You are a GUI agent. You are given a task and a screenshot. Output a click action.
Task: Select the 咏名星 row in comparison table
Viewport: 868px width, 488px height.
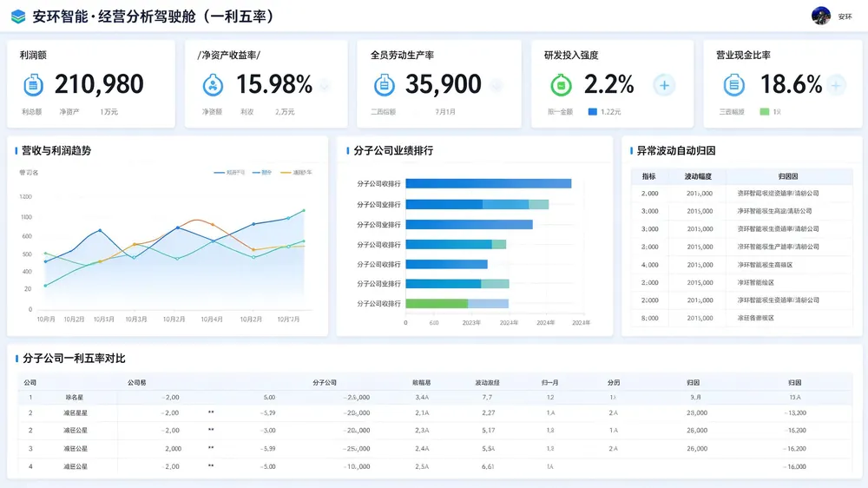(435, 397)
